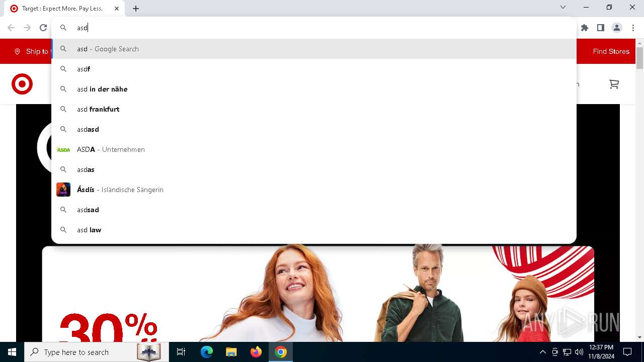Click the browser forward arrow

[x=27, y=28]
